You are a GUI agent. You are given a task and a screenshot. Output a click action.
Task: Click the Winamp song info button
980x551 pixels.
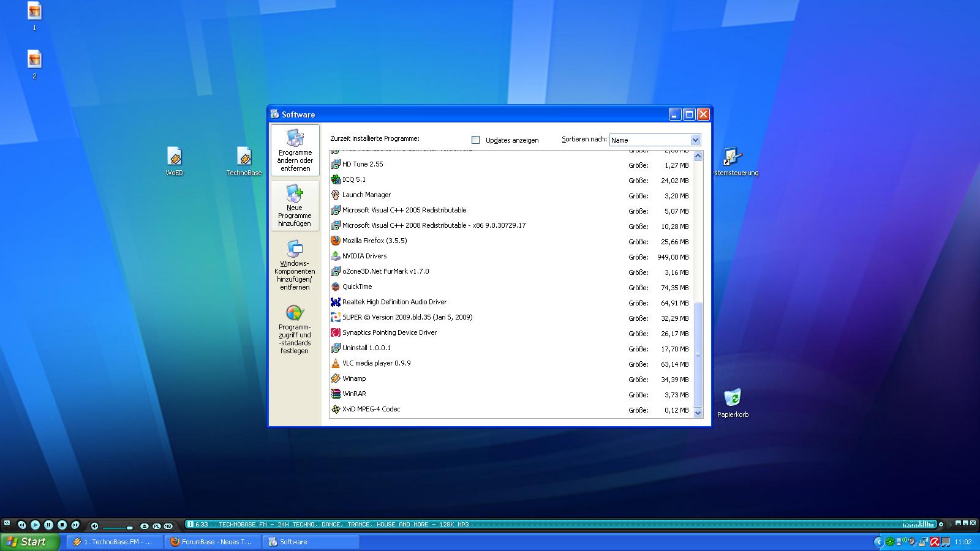tap(190, 524)
